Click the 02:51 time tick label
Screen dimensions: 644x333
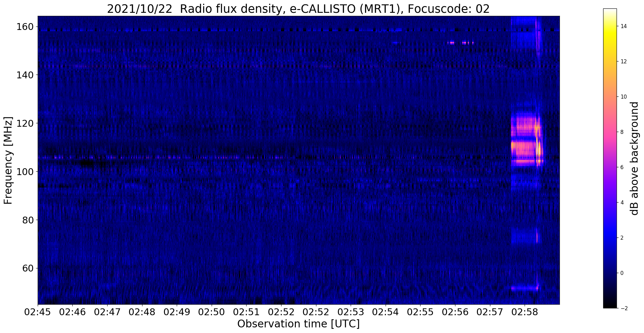click(x=247, y=312)
